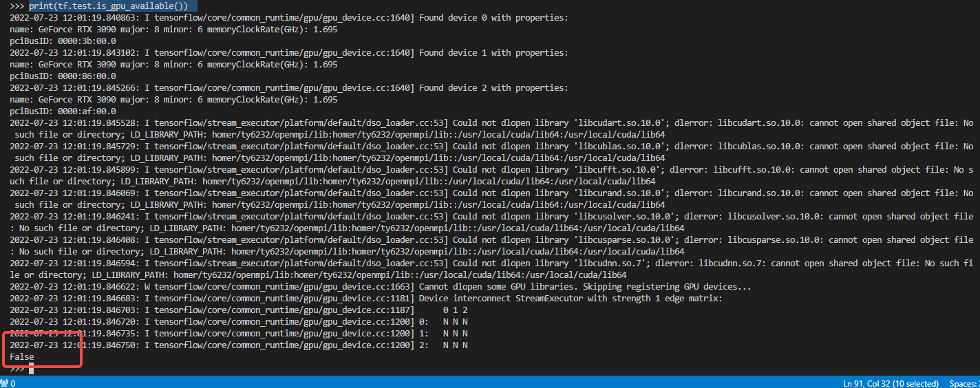Open the Spaces indentation setting in status bar
Viewport: 980px width, 388px height.
click(x=963, y=383)
